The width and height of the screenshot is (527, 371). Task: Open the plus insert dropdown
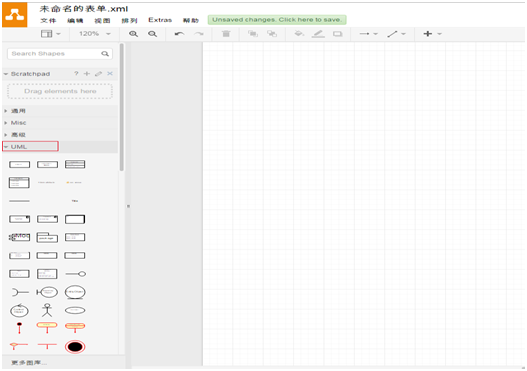tap(432, 34)
